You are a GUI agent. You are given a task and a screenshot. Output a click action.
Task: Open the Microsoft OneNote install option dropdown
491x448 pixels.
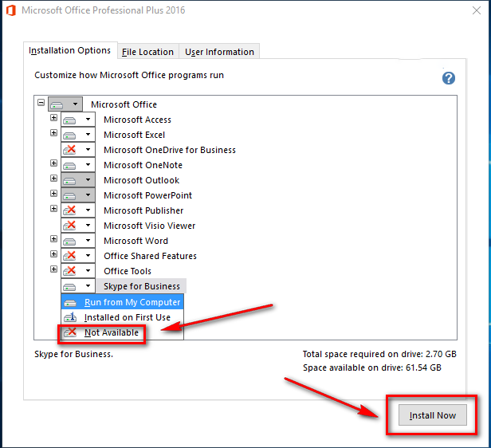88,165
